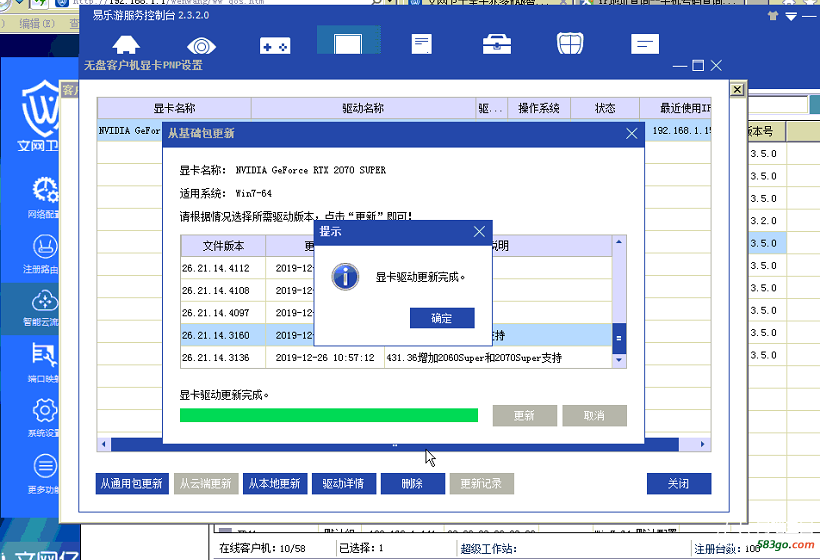The image size is (820, 560).
Task: Open the eye monitoring icon in the toolbar
Action: point(201,45)
